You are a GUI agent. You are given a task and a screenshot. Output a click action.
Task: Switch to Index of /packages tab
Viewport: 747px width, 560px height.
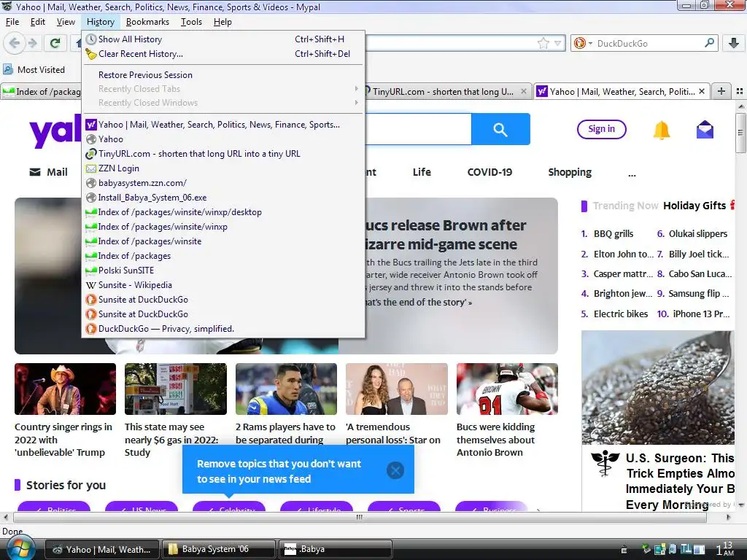(x=42, y=91)
